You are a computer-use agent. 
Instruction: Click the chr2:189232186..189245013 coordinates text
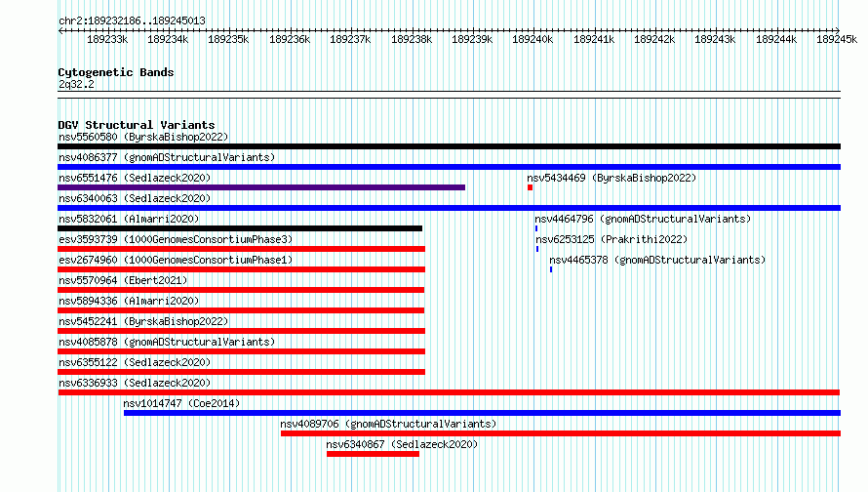click(x=132, y=20)
